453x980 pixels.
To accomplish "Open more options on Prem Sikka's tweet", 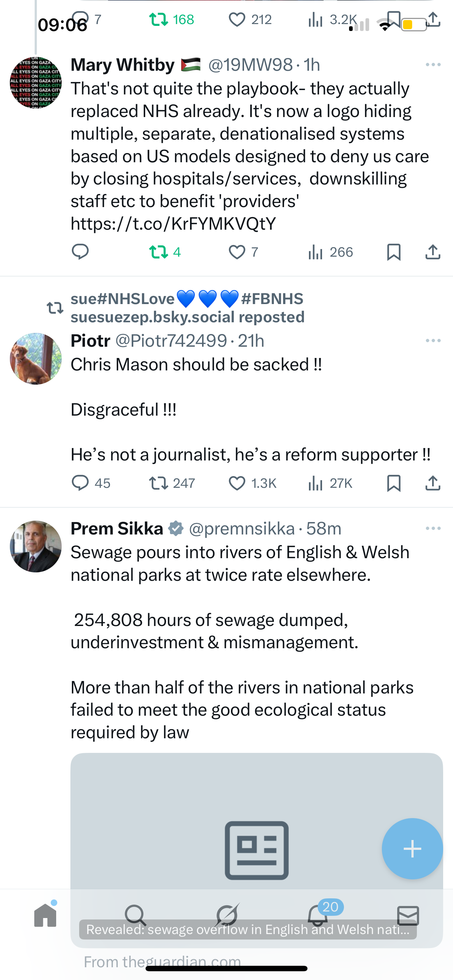I will 433,528.
